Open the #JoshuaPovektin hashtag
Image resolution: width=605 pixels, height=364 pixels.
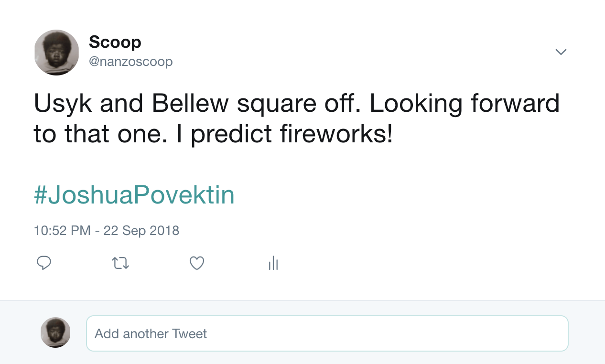(x=134, y=195)
